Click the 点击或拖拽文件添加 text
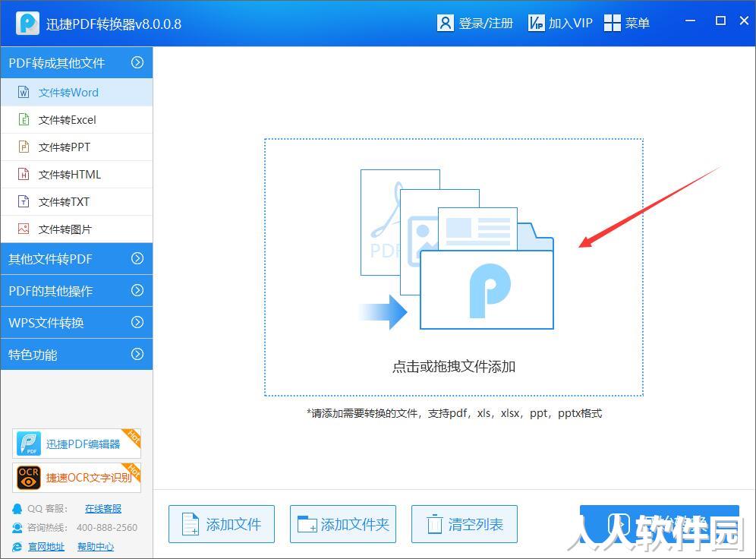The image size is (756, 559). [x=454, y=367]
